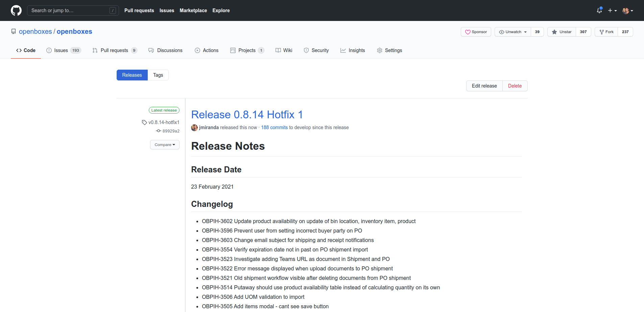Click changelog entry OBPIH-3596
Screen dimensions: 644x312
[x=282, y=231]
